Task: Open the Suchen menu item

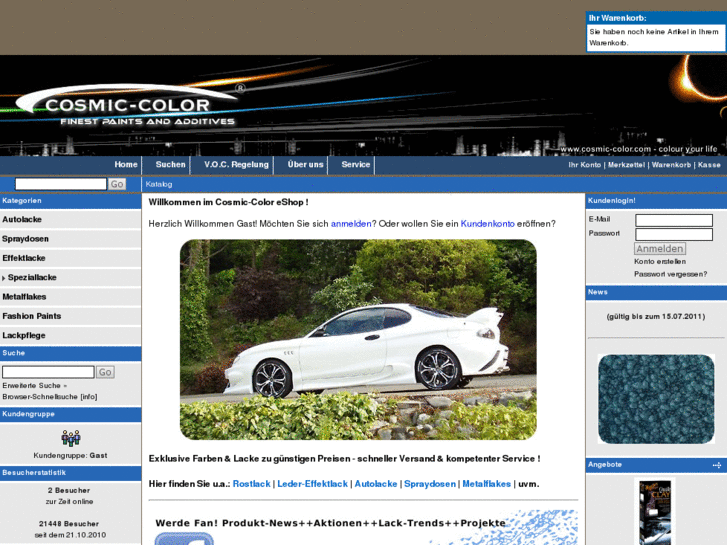Action: pyautogui.click(x=170, y=165)
